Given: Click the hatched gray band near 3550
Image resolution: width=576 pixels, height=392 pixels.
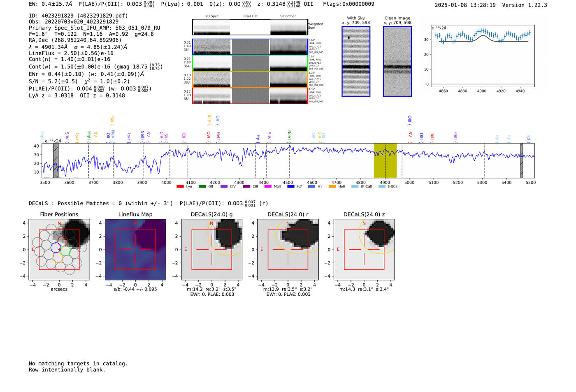Looking at the screenshot, I should coord(56,160).
